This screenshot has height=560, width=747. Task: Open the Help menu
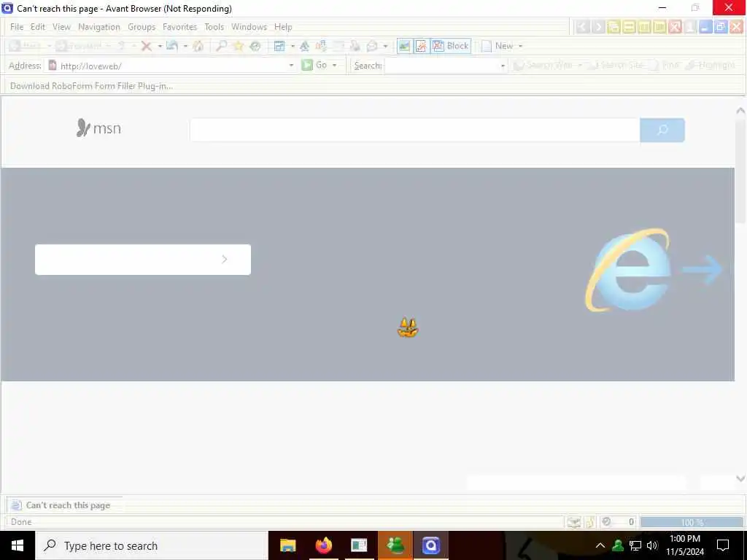(x=283, y=27)
